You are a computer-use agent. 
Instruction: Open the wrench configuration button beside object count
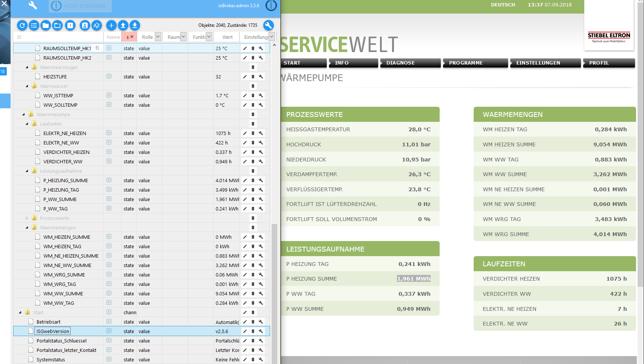click(268, 25)
